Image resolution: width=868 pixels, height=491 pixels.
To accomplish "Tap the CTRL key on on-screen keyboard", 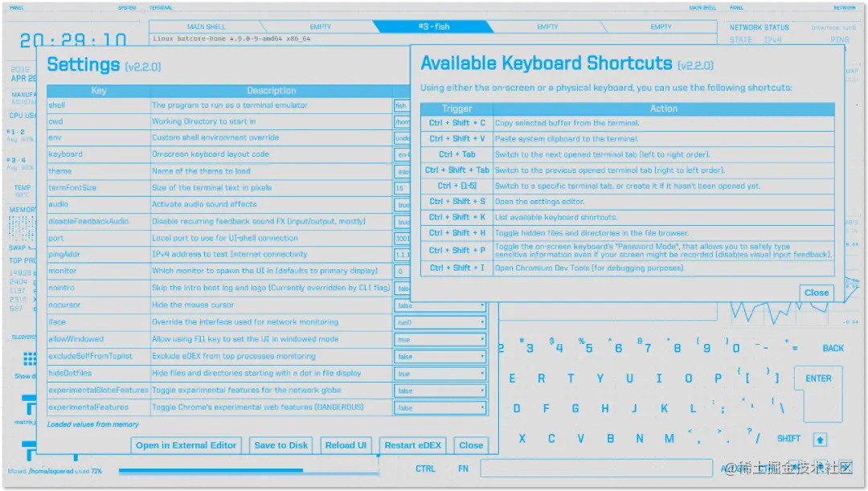I will coord(425,468).
